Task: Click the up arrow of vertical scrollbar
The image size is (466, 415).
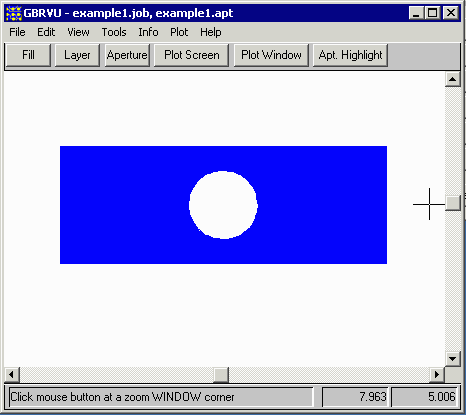Action: [x=452, y=79]
